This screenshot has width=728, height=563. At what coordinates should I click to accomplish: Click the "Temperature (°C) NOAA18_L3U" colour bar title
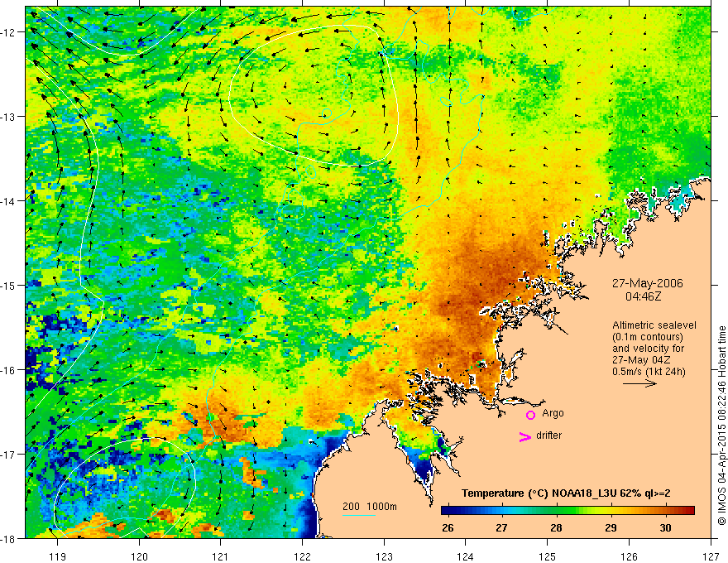coord(566,493)
